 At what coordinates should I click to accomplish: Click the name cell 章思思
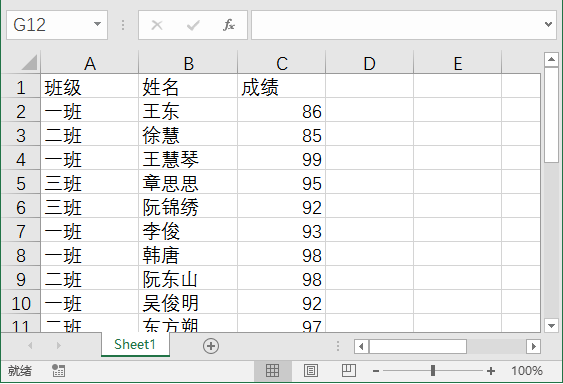188,182
